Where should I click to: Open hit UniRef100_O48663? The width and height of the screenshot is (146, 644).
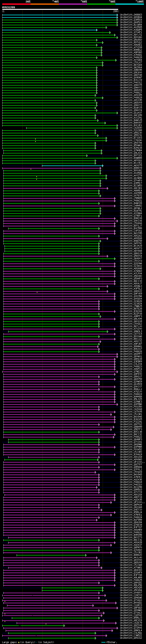click(131, 15)
